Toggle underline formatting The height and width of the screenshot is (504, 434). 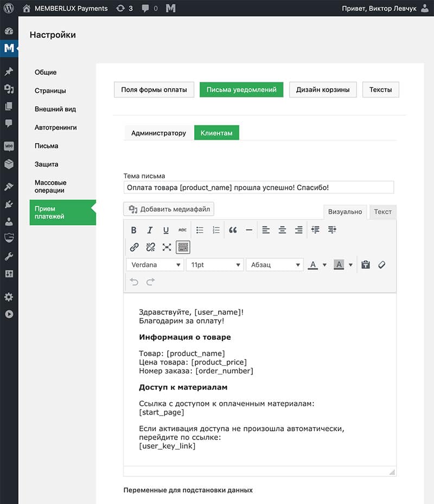(x=166, y=230)
